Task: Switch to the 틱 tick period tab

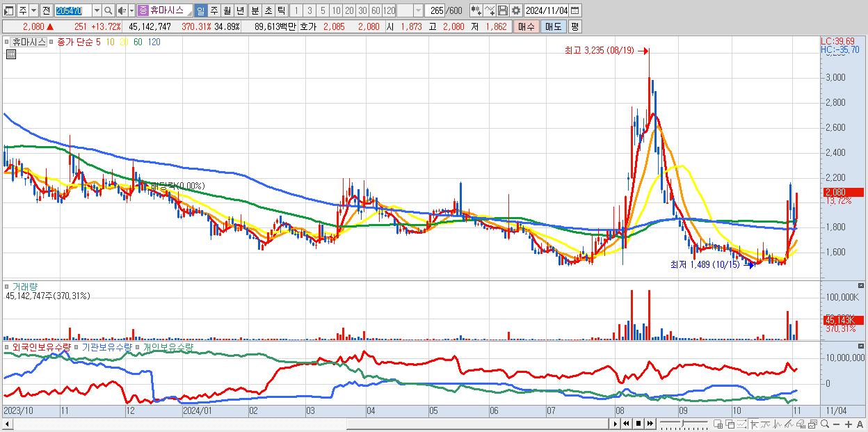Action: (281, 10)
